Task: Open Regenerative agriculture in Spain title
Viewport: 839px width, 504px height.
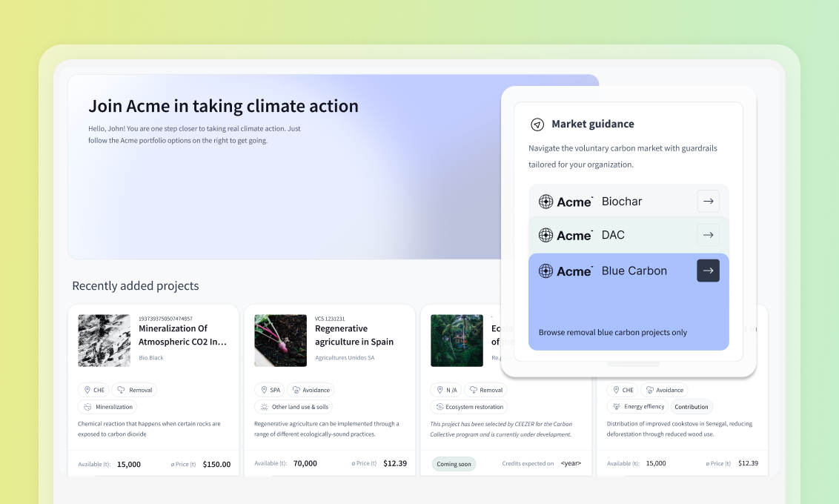Action: point(354,335)
